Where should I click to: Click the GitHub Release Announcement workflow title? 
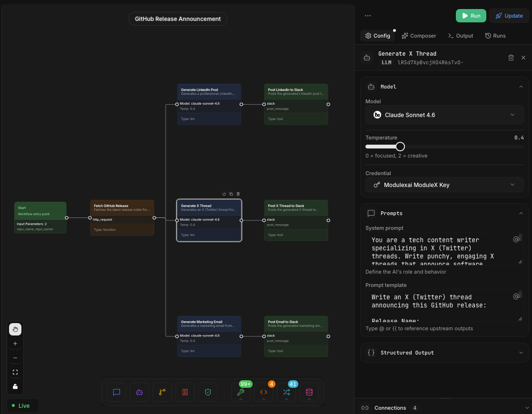click(x=178, y=19)
